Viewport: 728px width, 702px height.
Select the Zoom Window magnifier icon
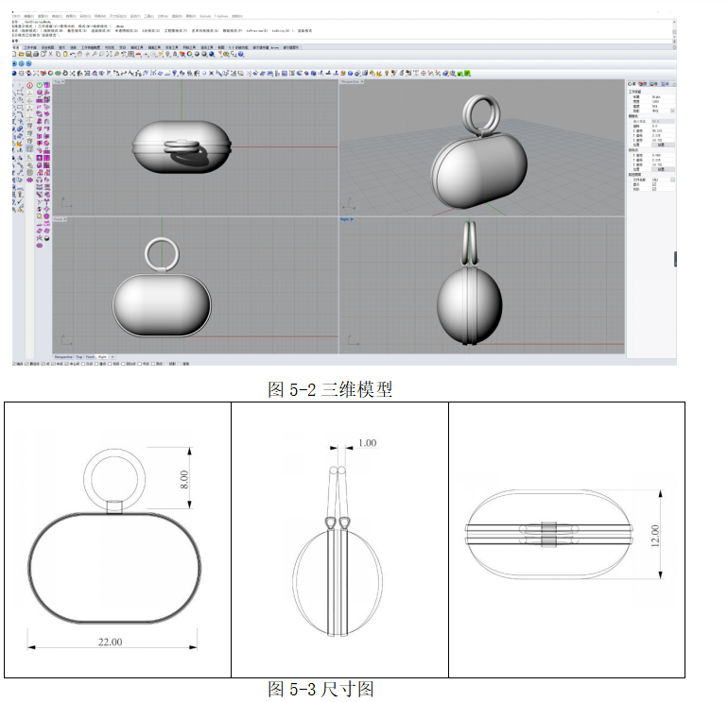101,54
